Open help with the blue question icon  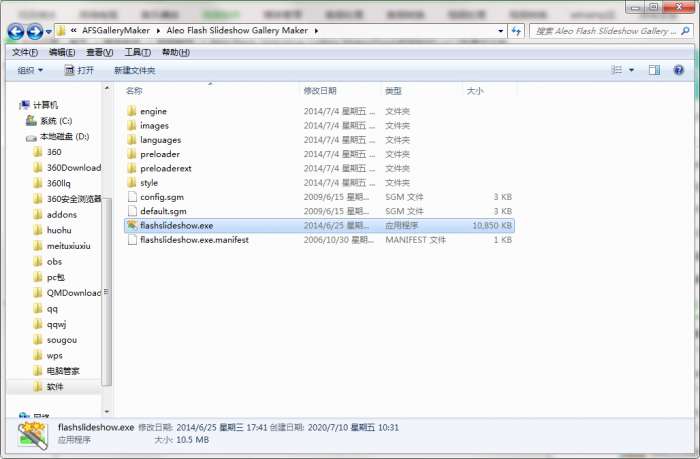click(x=679, y=70)
